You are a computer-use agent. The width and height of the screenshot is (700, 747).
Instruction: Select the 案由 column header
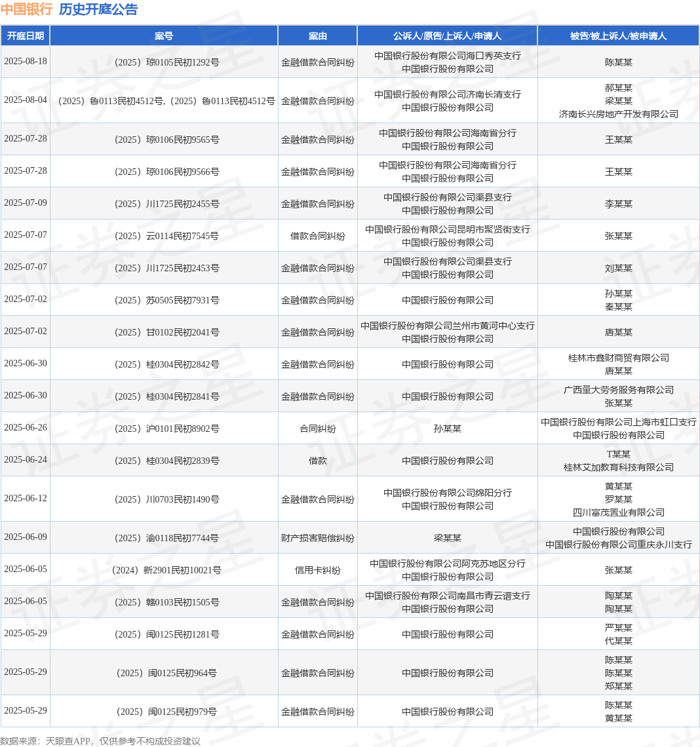(x=318, y=36)
